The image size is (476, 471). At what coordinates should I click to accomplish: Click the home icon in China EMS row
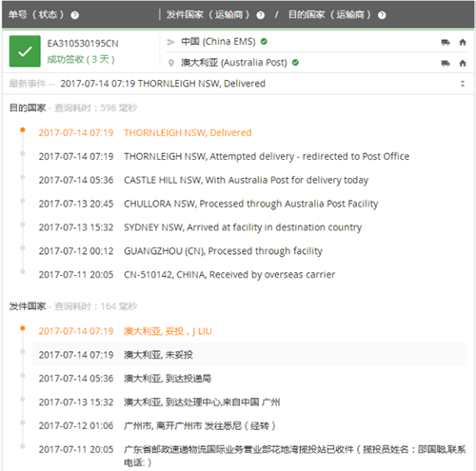click(463, 42)
